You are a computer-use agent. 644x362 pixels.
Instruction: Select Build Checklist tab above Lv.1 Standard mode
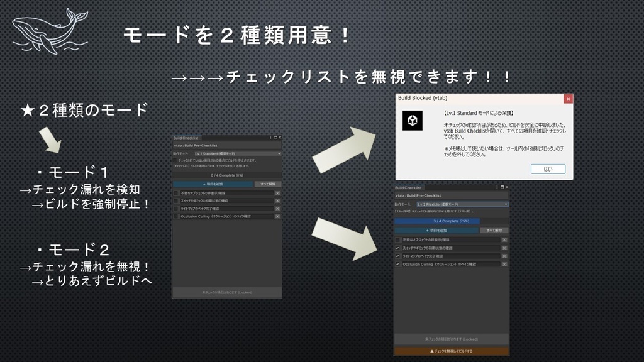pos(186,138)
